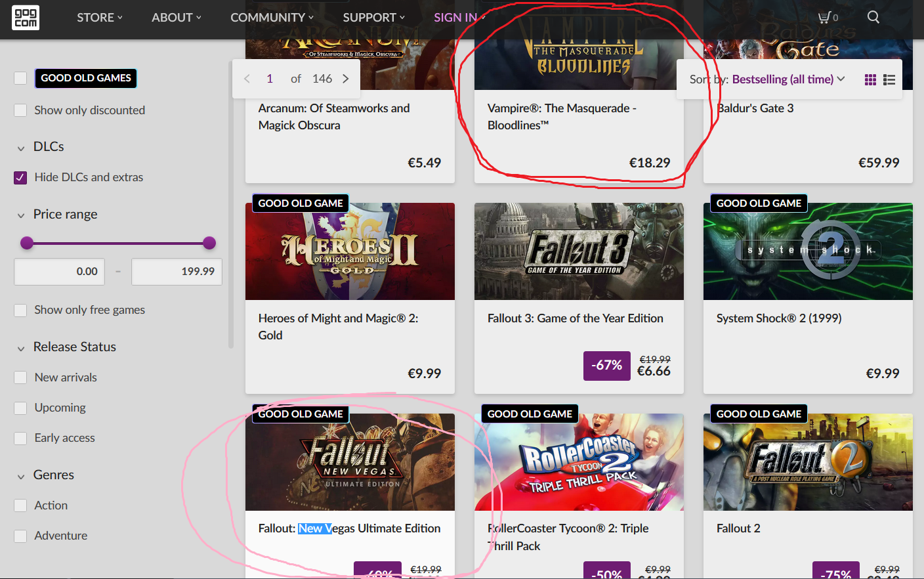This screenshot has width=924, height=579.
Task: Open System Shock 2 (1999) title
Action: coord(779,318)
